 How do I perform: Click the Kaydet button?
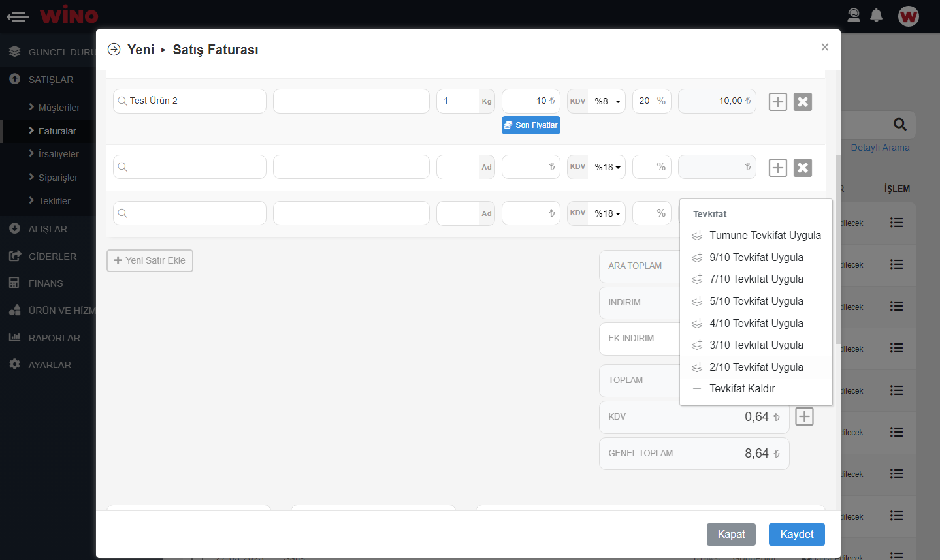(796, 534)
